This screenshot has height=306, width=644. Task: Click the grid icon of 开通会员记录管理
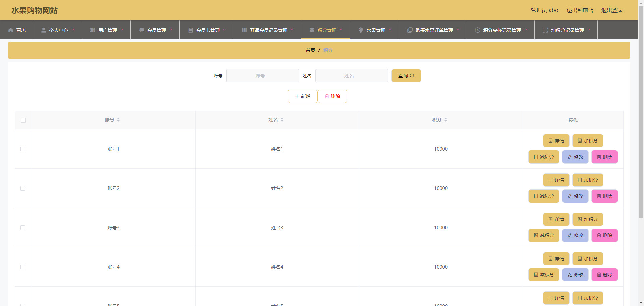tap(244, 30)
